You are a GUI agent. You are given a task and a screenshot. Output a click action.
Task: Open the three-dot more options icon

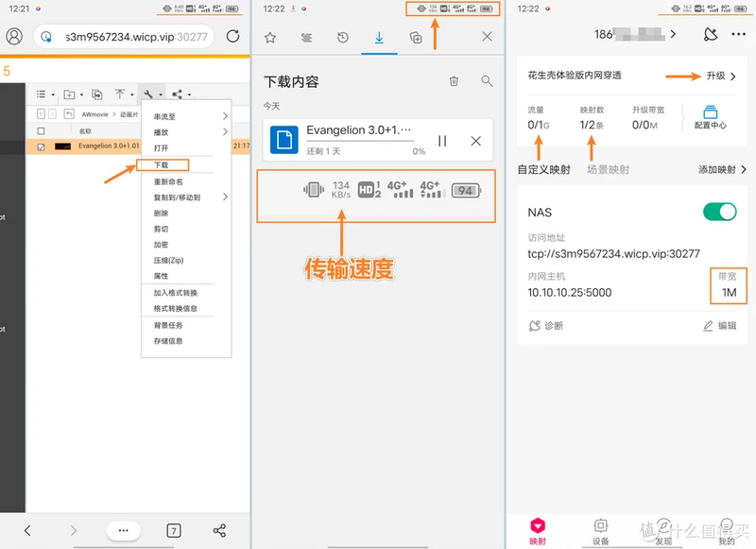pos(739,34)
